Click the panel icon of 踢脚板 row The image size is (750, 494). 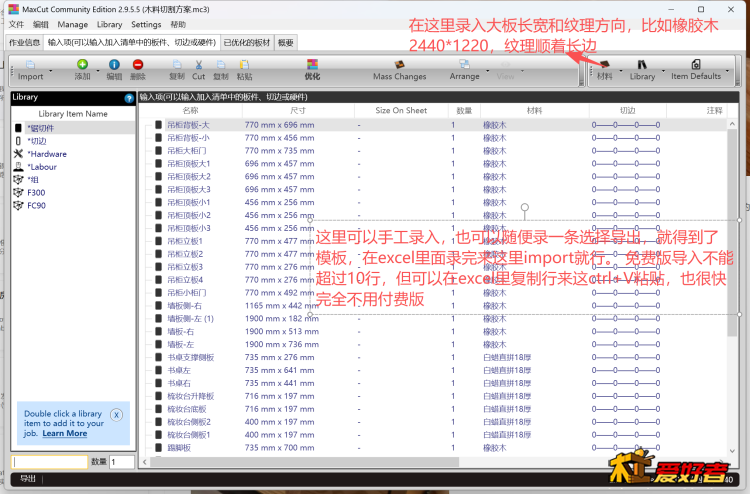pos(158,448)
